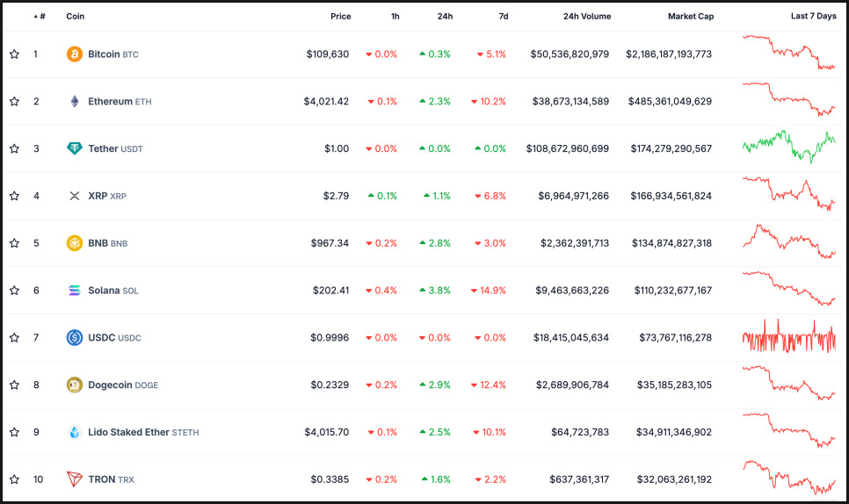
Task: Click the XRP cross logo icon
Action: click(75, 196)
